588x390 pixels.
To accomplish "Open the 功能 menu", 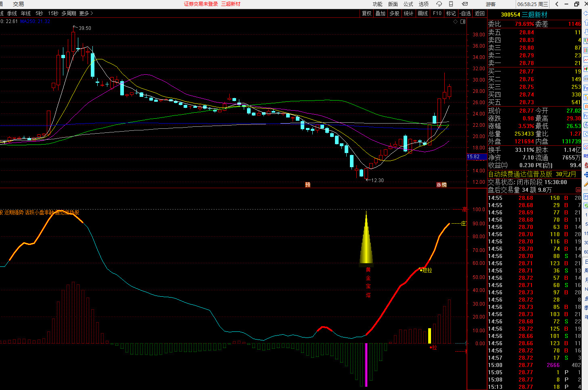I will coord(377,4).
